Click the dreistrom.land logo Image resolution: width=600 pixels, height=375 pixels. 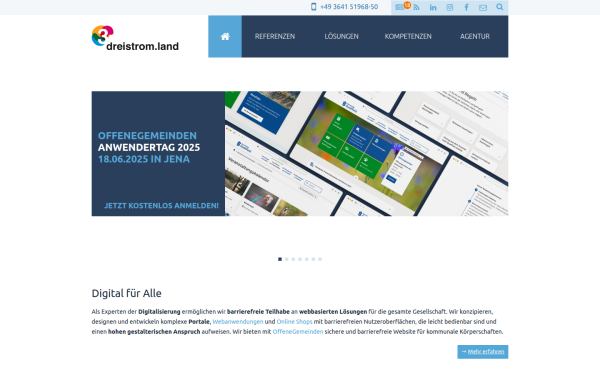(135, 38)
